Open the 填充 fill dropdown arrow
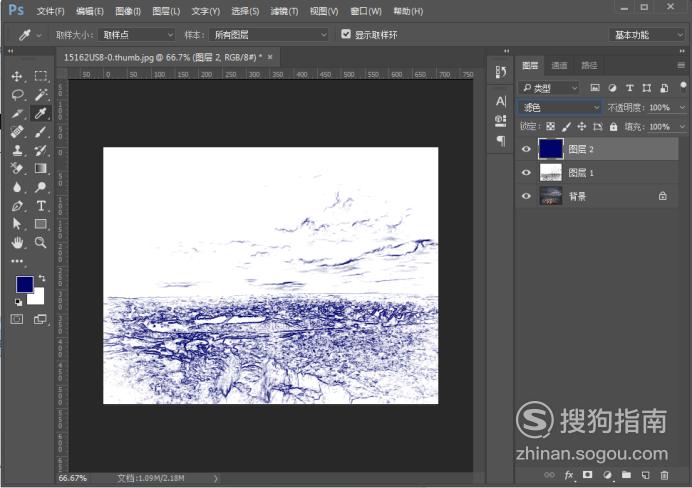 tap(682, 127)
